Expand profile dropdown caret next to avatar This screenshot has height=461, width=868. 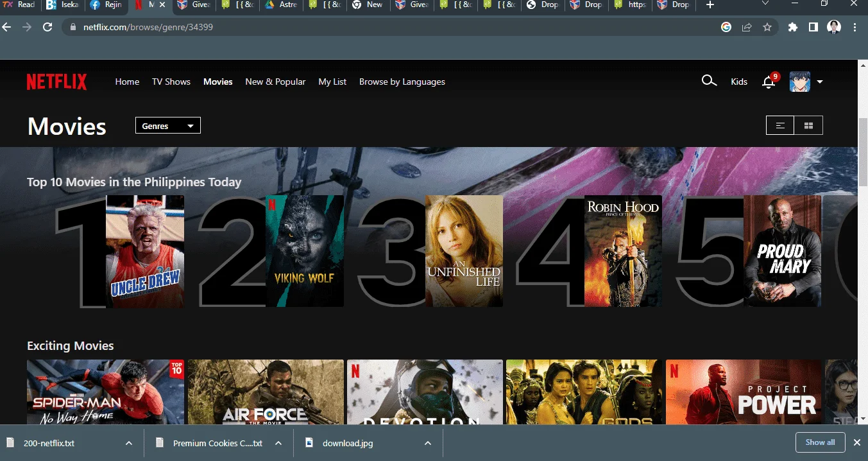(x=819, y=82)
